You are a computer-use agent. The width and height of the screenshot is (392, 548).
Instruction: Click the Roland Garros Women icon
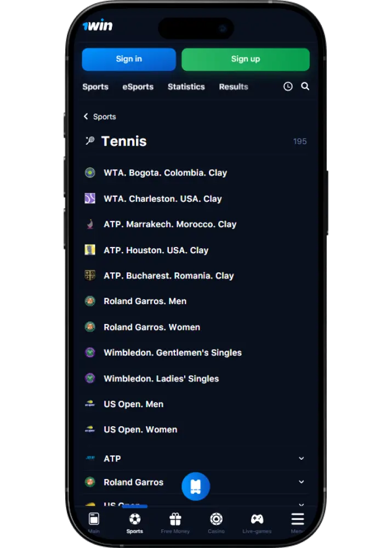coord(90,327)
